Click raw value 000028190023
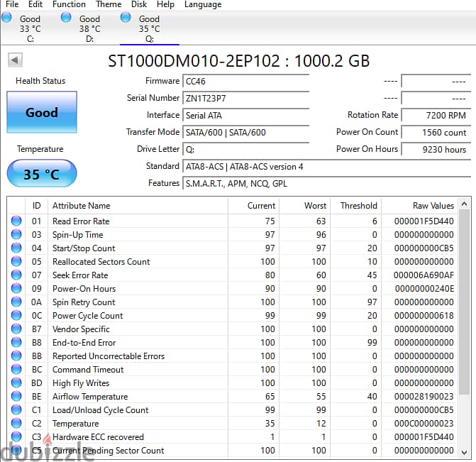The width and height of the screenshot is (476, 462). pos(424,397)
